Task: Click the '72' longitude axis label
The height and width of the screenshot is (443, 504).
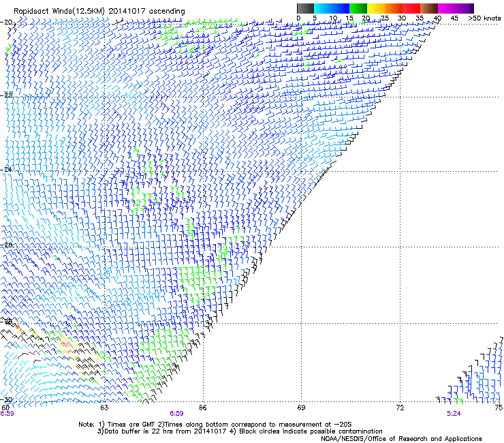Action: pyautogui.click(x=400, y=408)
